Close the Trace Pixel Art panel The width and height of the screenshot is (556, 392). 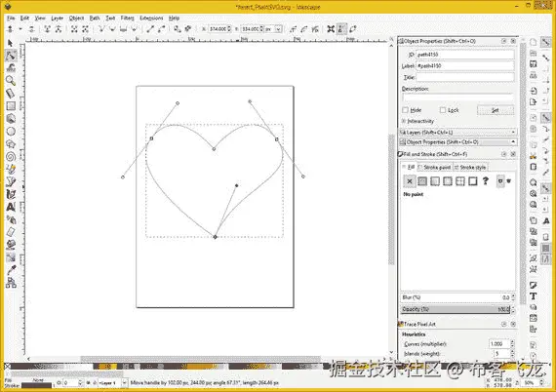click(513, 324)
